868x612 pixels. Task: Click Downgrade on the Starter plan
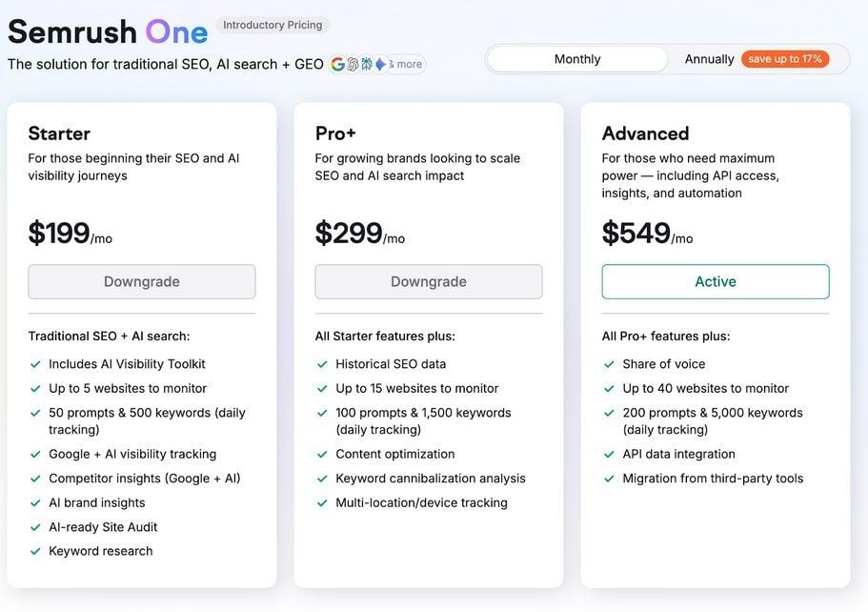coord(141,281)
